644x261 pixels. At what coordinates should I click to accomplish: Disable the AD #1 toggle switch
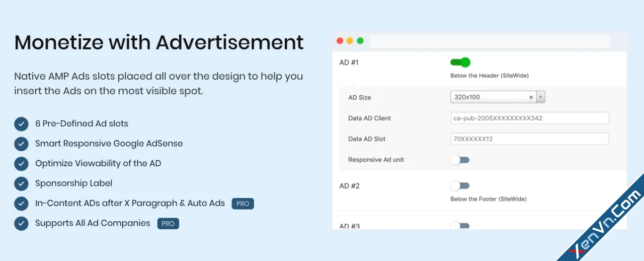(460, 62)
